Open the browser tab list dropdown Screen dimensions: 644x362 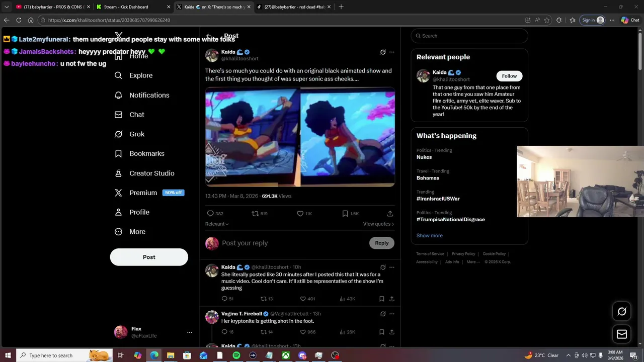coord(7,7)
